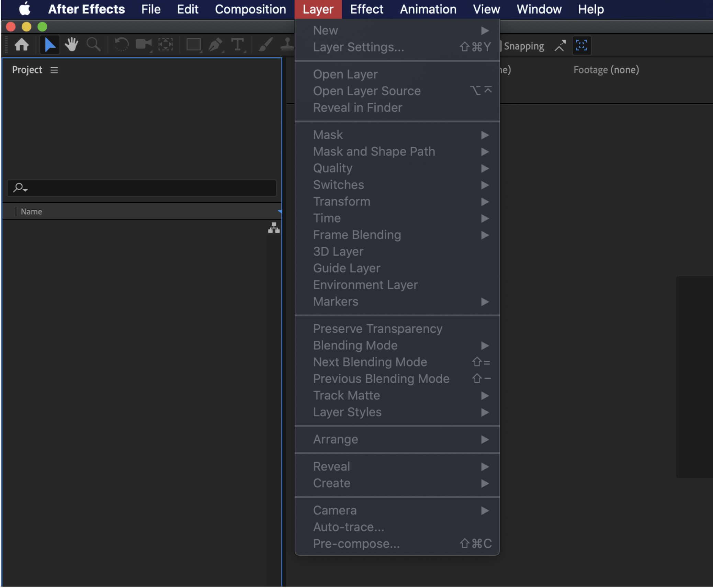Image resolution: width=713 pixels, height=588 pixels.
Task: Select the Brush tool
Action: pos(265,45)
